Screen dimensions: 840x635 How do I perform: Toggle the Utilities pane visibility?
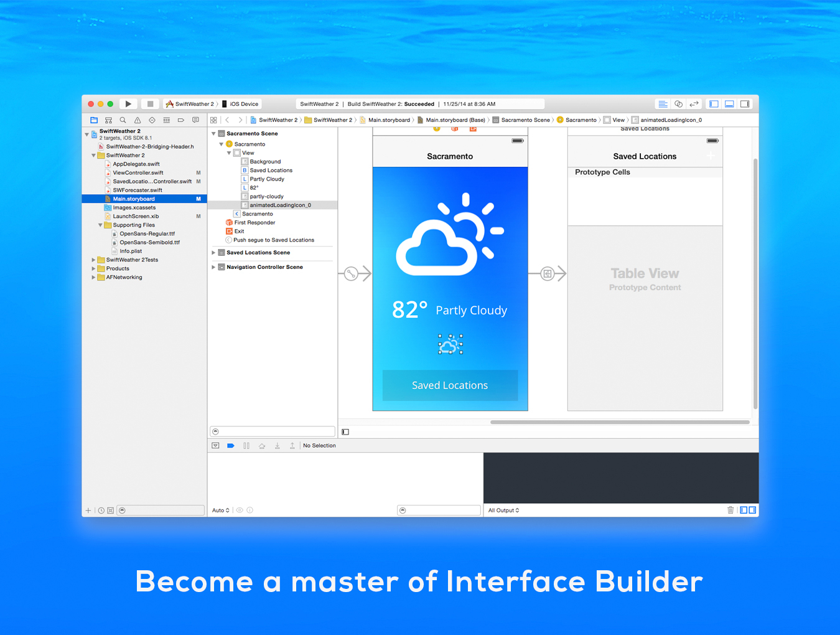coord(745,104)
